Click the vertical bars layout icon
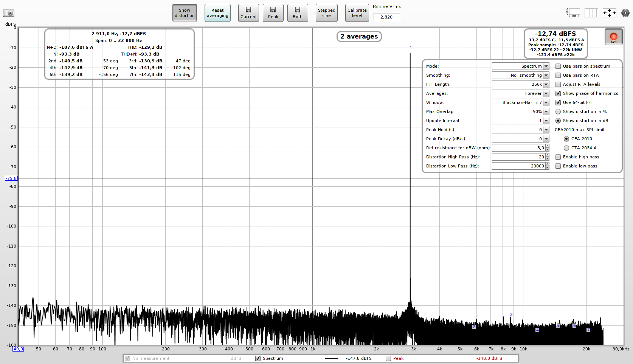The height and width of the screenshot is (364, 633). point(591,13)
